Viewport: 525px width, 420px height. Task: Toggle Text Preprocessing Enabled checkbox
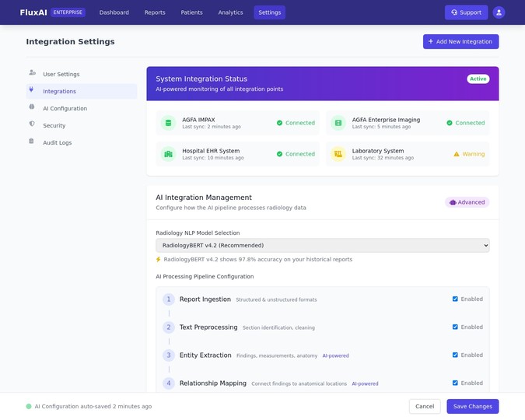pyautogui.click(x=455, y=327)
